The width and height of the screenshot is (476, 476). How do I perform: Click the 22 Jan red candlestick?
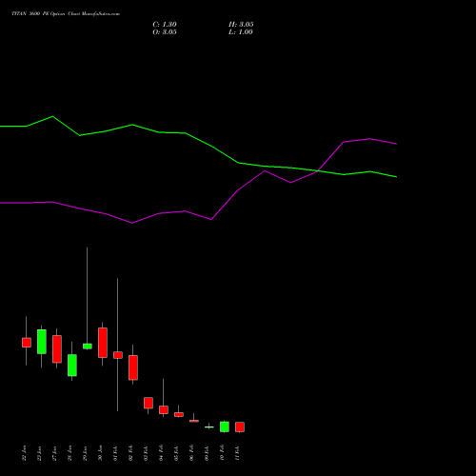27,343
